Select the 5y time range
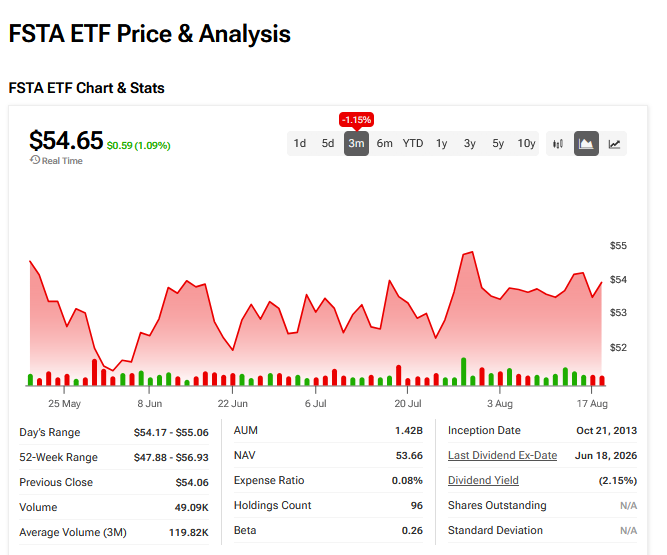Viewport: 667px width, 555px height. (x=498, y=144)
